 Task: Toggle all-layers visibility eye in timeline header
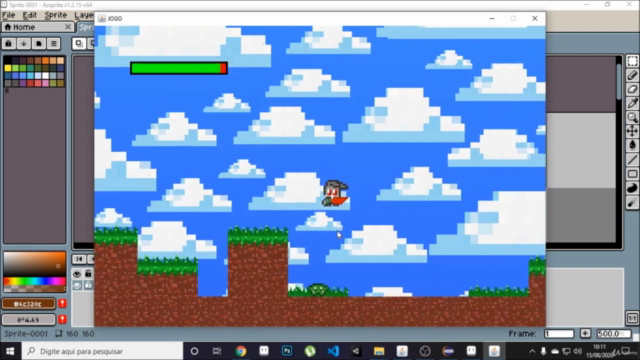pyautogui.click(x=77, y=274)
